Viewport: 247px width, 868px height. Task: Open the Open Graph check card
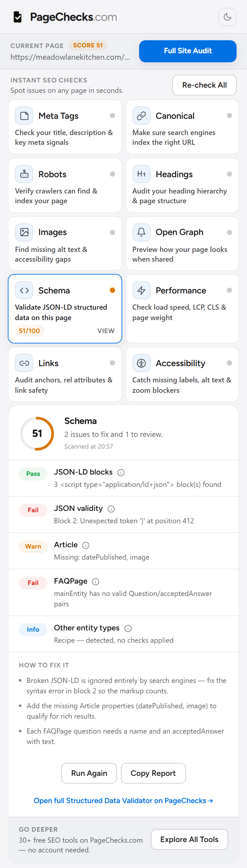tap(182, 243)
